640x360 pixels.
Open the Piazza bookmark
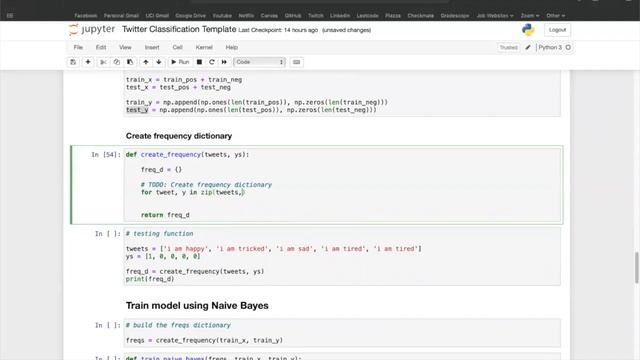393,16
